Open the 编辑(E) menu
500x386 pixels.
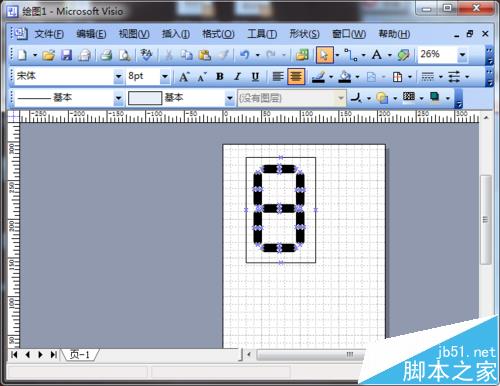click(x=91, y=34)
